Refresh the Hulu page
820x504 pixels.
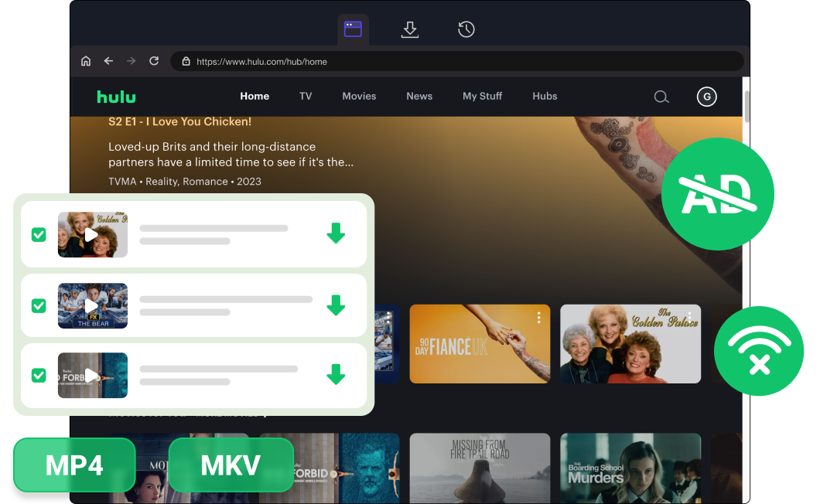tap(153, 60)
